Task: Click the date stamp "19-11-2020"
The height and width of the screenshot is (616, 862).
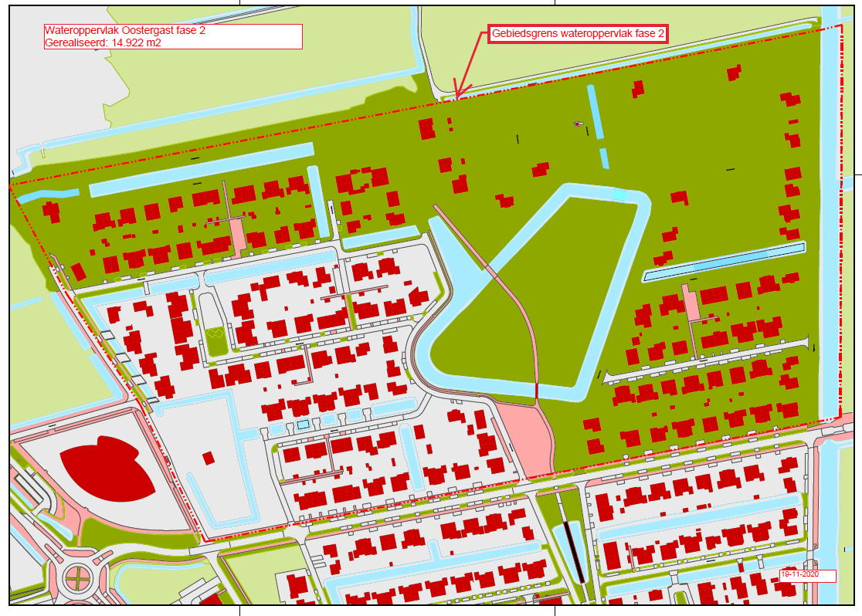Action: (800, 574)
